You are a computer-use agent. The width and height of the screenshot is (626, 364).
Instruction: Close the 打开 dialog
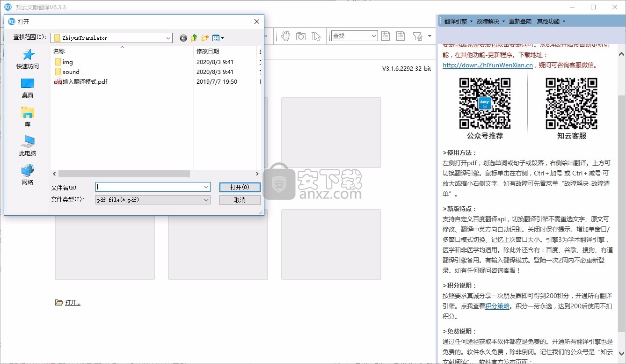pyautogui.click(x=257, y=22)
